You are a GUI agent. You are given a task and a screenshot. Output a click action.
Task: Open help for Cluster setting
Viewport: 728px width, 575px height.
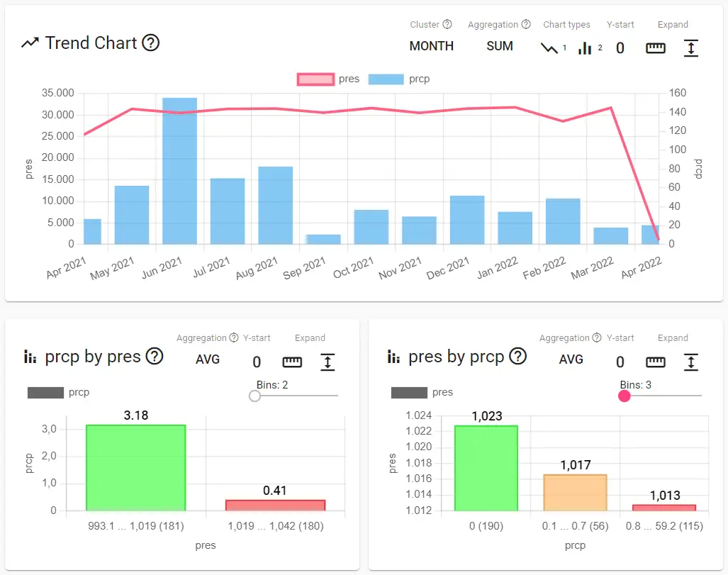pyautogui.click(x=447, y=24)
